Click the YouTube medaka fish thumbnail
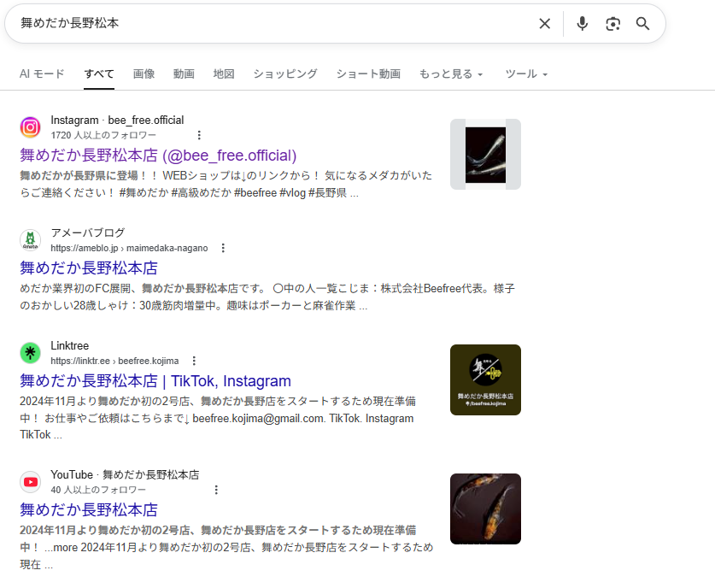The image size is (715, 588). coord(485,509)
